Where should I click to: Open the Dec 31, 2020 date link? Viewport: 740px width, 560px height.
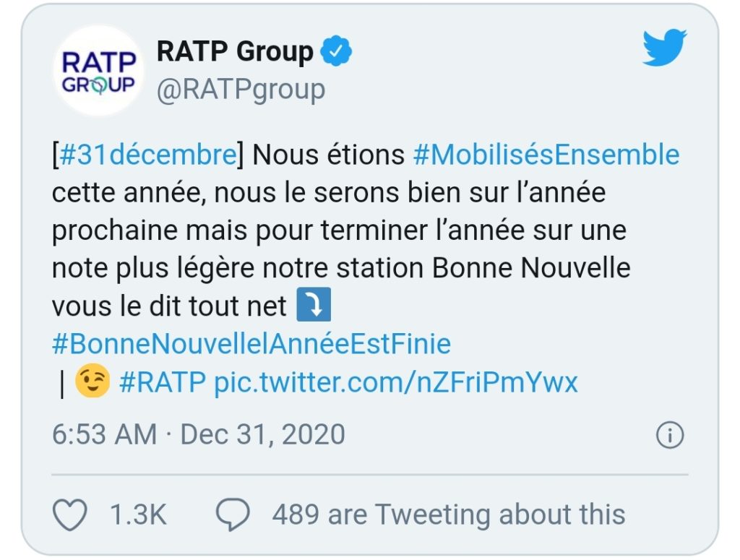pos(262,435)
